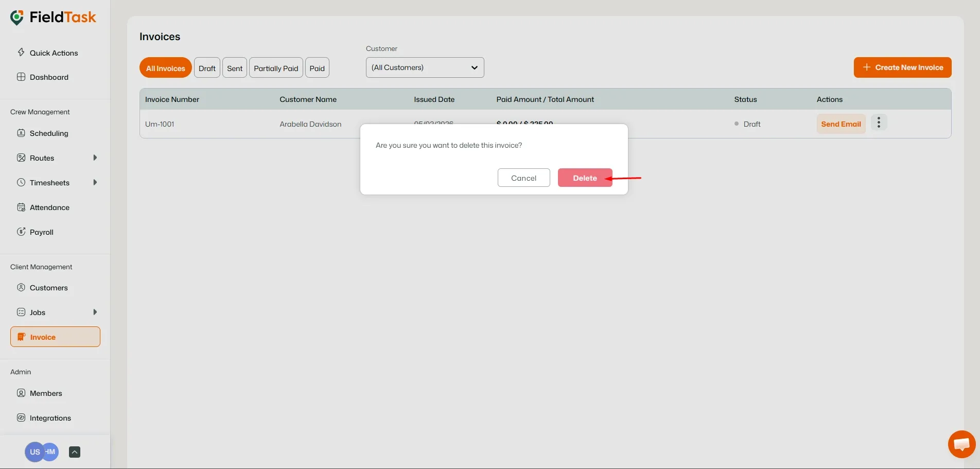This screenshot has height=469, width=980.
Task: Click the three-dot actions menu for Um-1001
Action: (x=879, y=123)
